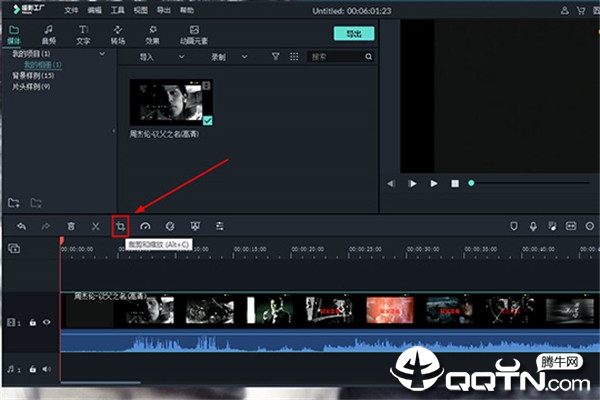This screenshot has height=400, width=600.
Task: Open the 编辑 menu
Action: click(x=95, y=10)
